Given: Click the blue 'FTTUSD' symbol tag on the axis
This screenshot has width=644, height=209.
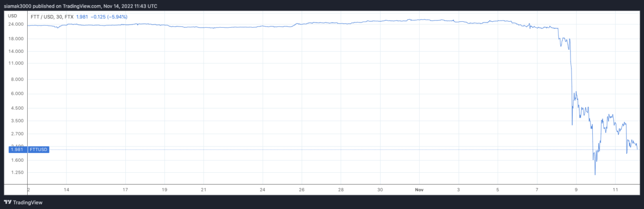Looking at the screenshot, I should tap(38, 150).
